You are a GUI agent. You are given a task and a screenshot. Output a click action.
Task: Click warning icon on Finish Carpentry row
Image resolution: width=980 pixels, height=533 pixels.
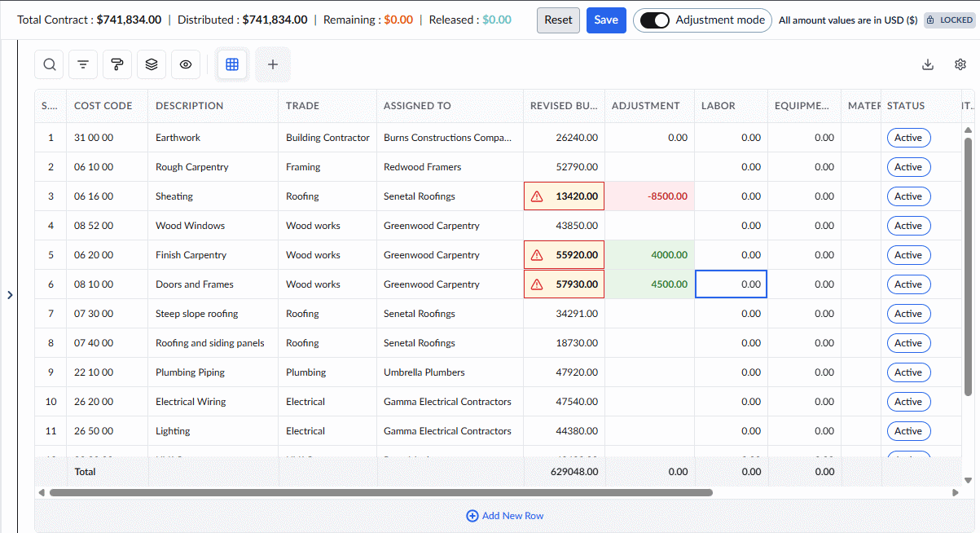[x=536, y=255]
